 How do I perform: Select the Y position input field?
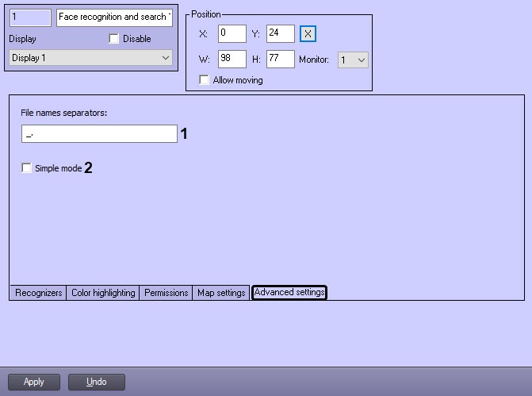(279, 34)
